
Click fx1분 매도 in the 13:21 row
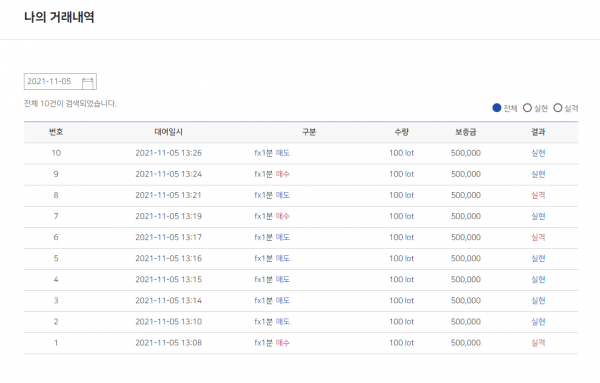pyautogui.click(x=272, y=195)
